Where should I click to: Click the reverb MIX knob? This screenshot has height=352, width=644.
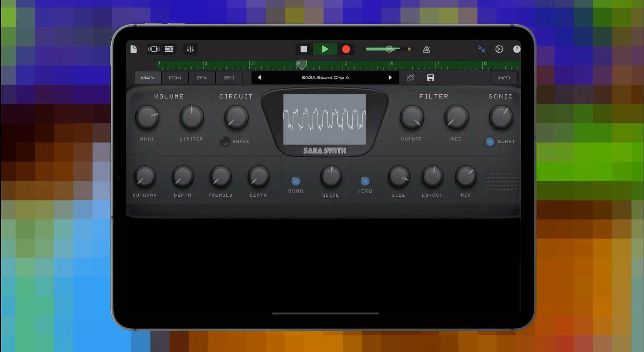(x=466, y=176)
